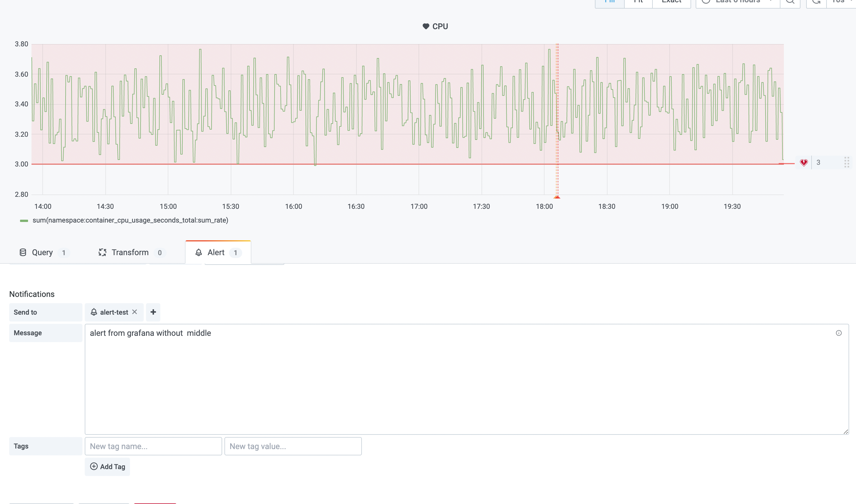This screenshot has height=504, width=856.
Task: Click the alert-test bell icon
Action: tap(94, 312)
